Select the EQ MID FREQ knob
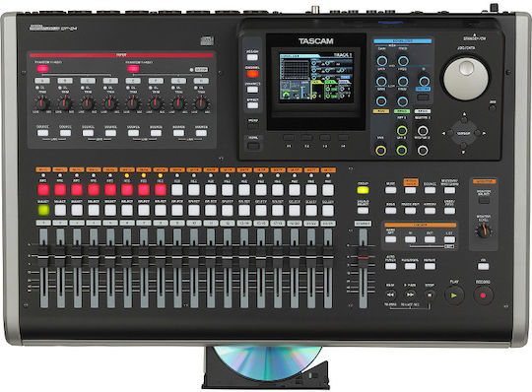Image resolution: width=532 pixels, height=392 pixels. click(403, 82)
